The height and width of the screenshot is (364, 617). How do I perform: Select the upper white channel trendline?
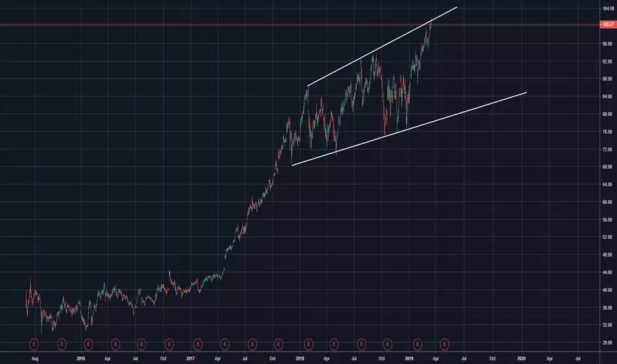coord(382,46)
